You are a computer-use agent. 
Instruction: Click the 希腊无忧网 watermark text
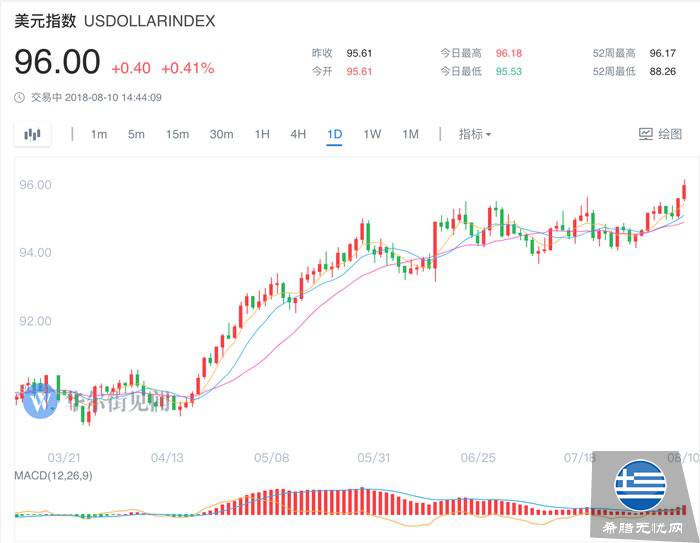643,530
